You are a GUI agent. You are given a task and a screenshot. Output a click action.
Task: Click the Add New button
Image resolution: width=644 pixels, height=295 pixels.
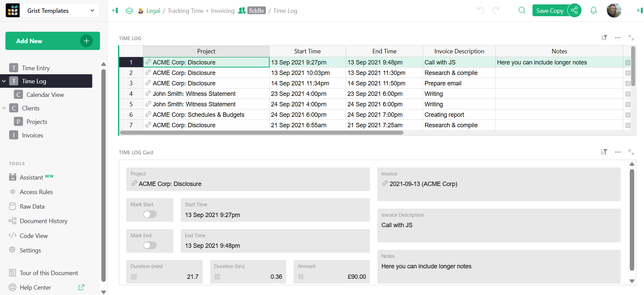coord(52,41)
